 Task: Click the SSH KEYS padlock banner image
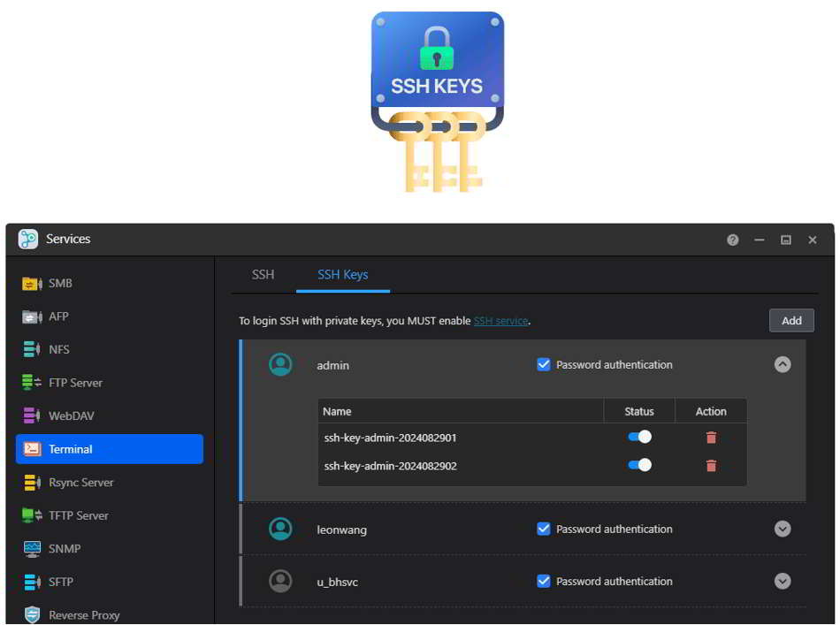[437, 102]
